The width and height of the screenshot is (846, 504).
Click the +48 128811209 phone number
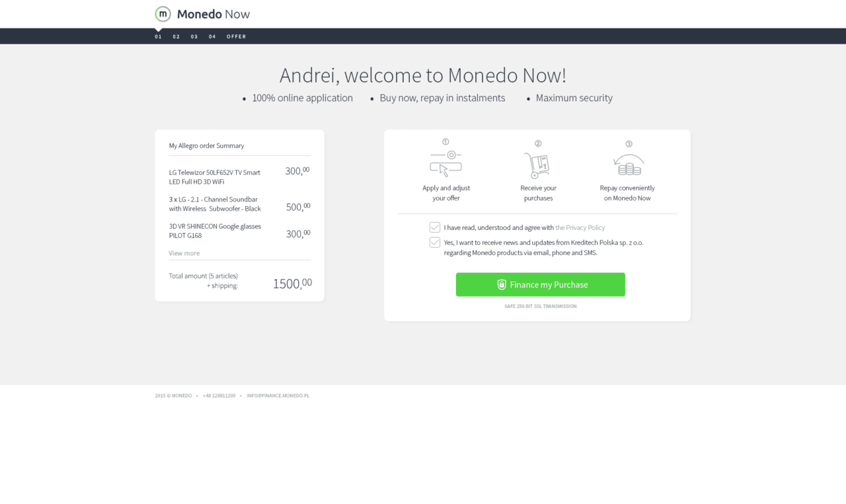pos(219,396)
